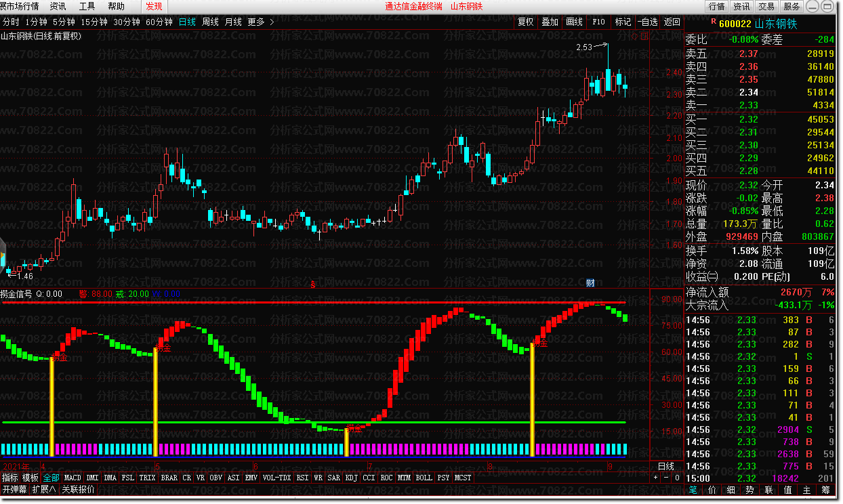Open the red 发现 menu item

(x=154, y=6)
